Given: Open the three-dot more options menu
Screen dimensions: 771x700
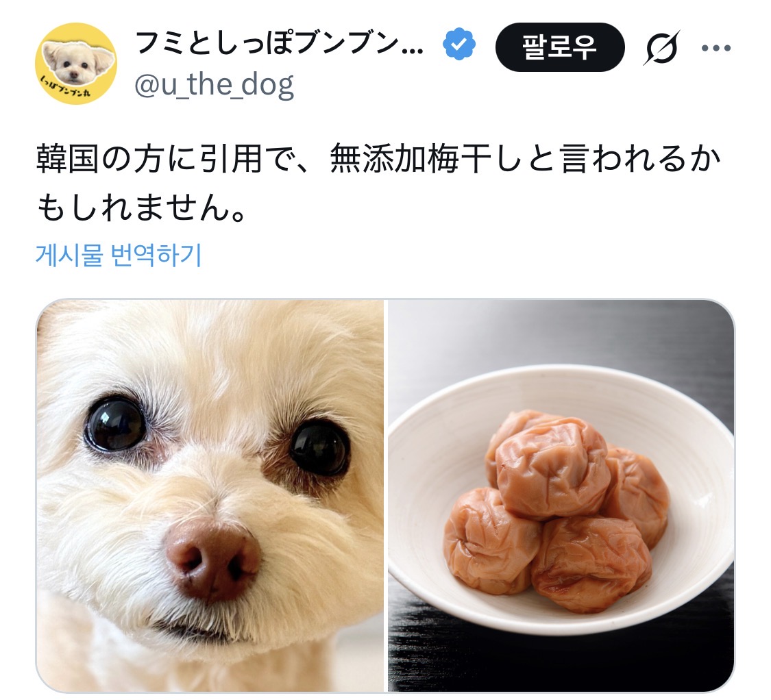Looking at the screenshot, I should tap(716, 48).
